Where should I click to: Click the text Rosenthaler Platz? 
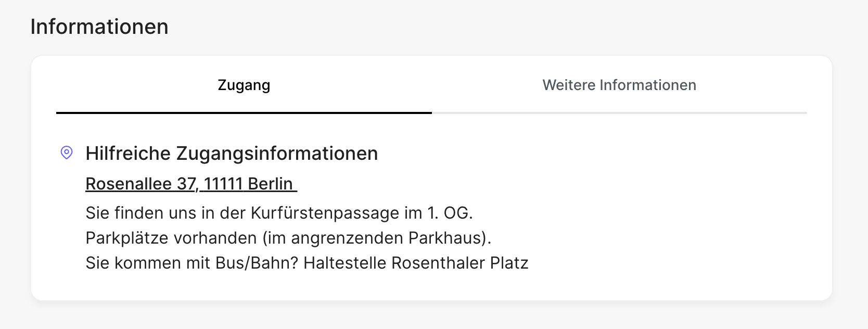(x=459, y=263)
